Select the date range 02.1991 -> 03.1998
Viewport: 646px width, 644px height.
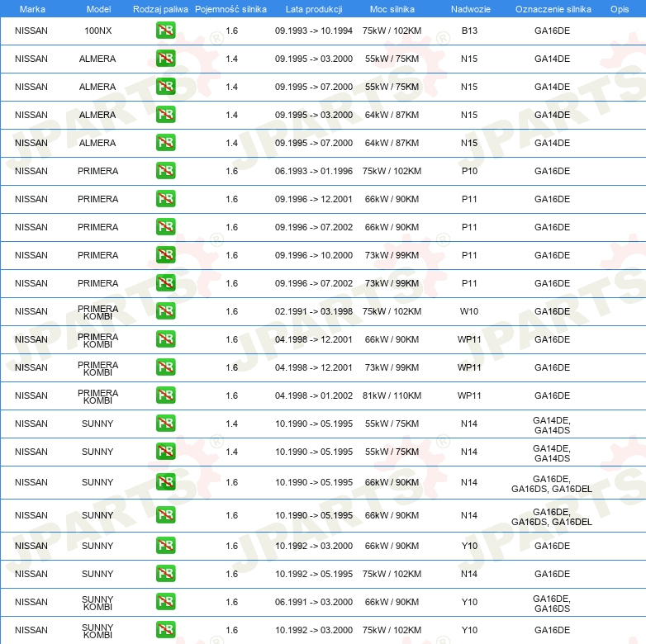point(314,311)
